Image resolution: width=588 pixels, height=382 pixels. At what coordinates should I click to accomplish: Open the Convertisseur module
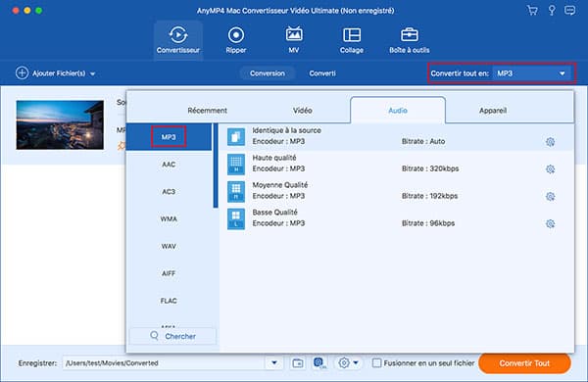(178, 40)
